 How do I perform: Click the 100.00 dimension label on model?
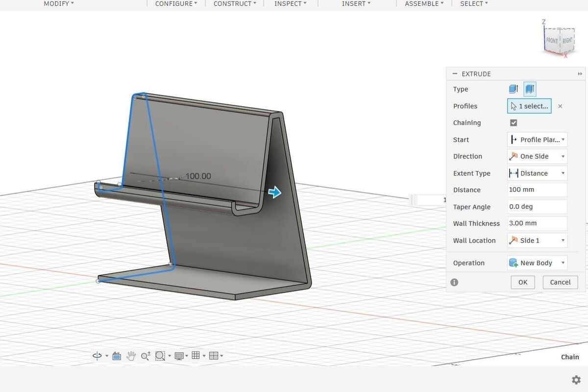pos(198,176)
